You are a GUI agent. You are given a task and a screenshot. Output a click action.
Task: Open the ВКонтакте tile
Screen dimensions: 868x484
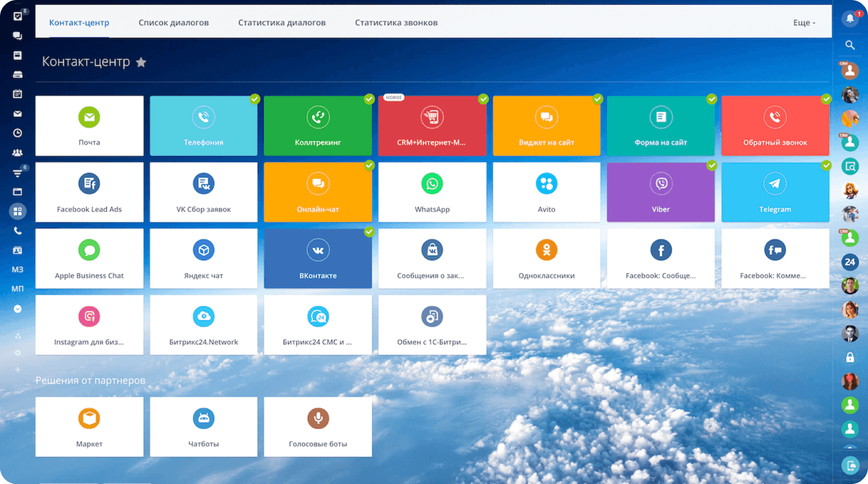click(318, 258)
